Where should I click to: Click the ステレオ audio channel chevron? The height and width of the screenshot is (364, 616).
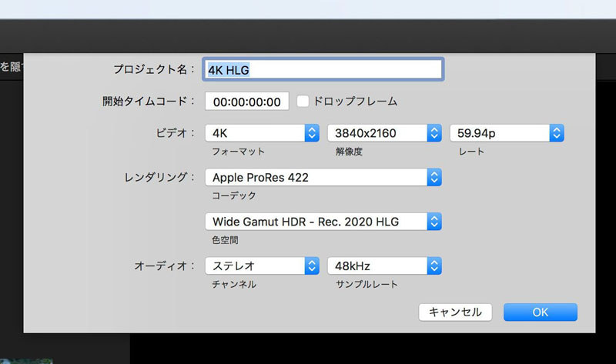312,266
